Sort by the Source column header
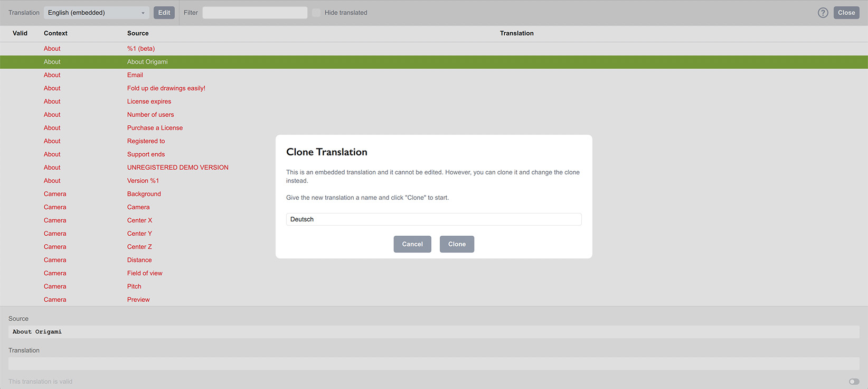Viewport: 868px width, 389px height. pyautogui.click(x=138, y=33)
